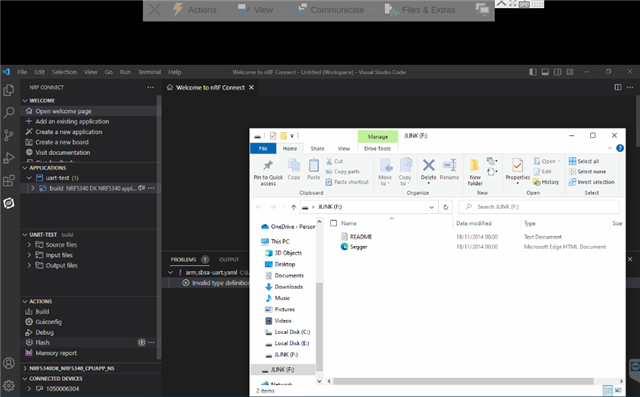Select the nRF Connect activity bar icon
Screen dimensions: 640x397
pyautogui.click(x=9, y=203)
